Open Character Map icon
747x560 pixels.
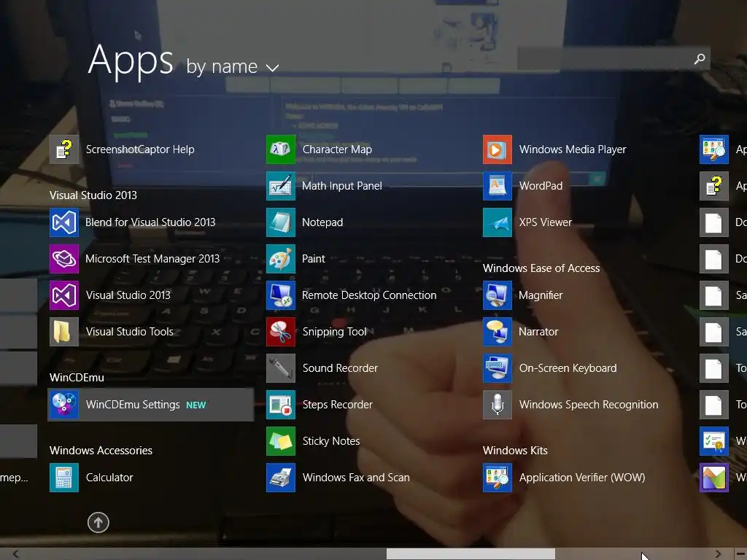[281, 149]
